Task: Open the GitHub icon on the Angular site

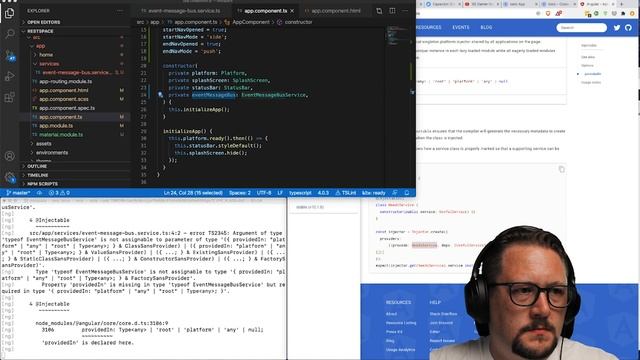Action: pos(628,27)
